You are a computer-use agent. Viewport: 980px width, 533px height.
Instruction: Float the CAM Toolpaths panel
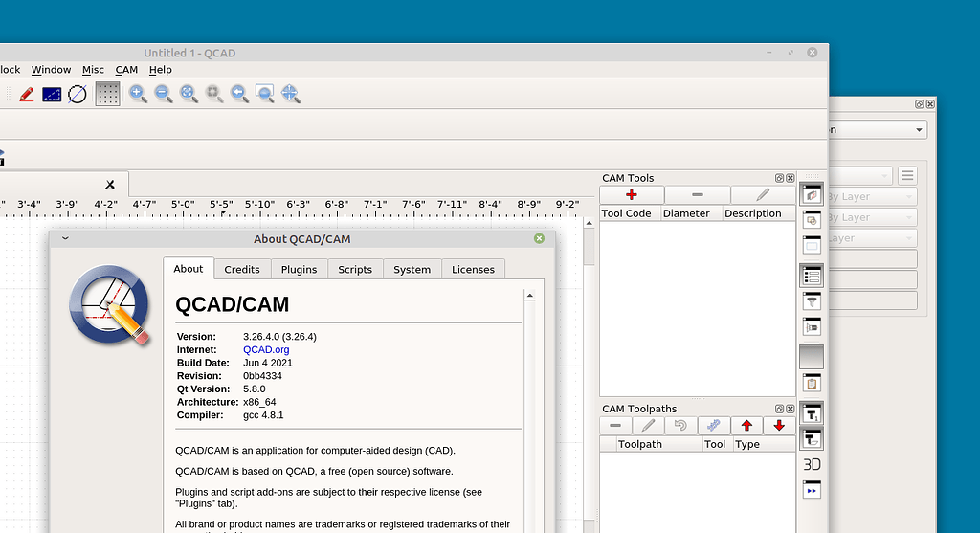(779, 409)
